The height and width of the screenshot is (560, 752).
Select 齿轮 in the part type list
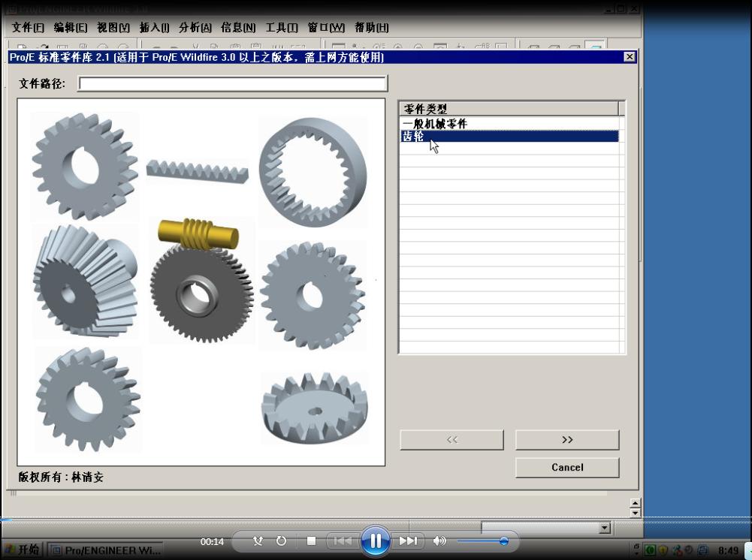[509, 136]
